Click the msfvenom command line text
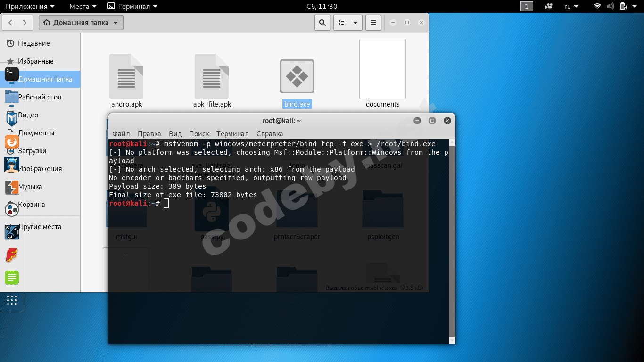 tap(299, 144)
